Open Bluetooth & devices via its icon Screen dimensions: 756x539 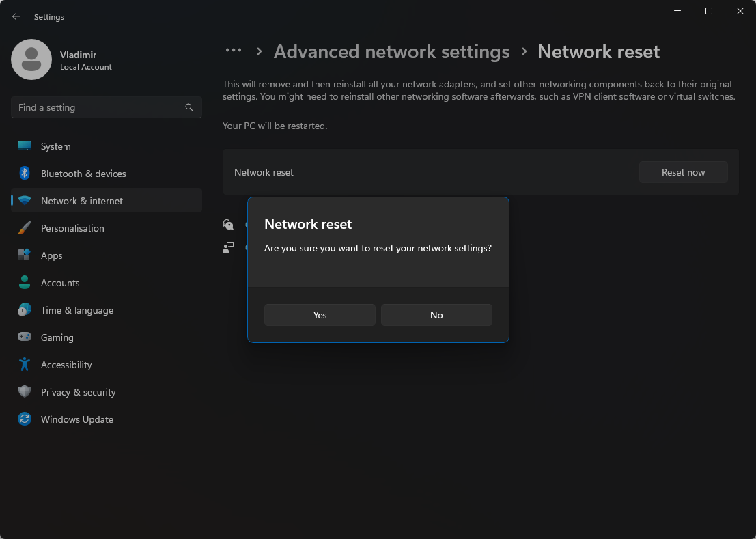click(25, 174)
